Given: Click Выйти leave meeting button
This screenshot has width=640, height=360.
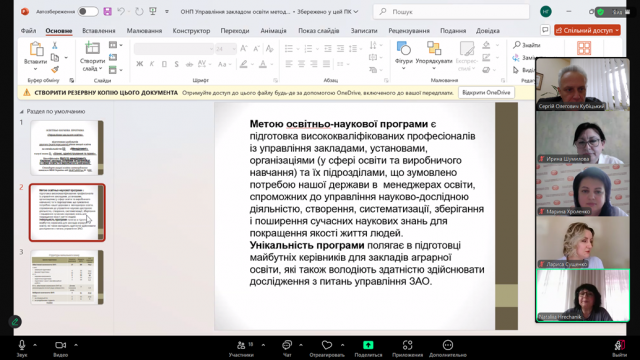Looking at the screenshot, I should (620, 348).
